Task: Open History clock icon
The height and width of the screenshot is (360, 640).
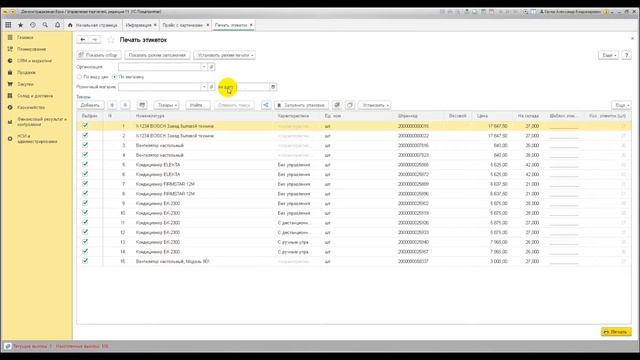Action: [33, 25]
